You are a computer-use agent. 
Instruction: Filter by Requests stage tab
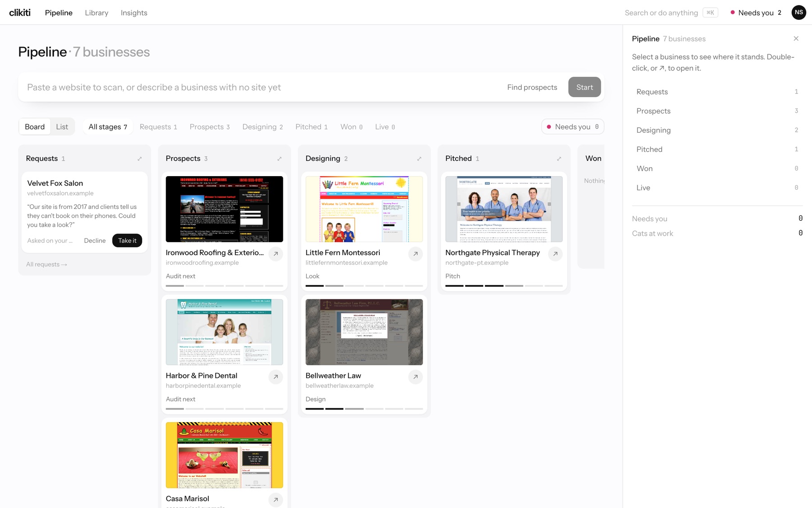pyautogui.click(x=158, y=127)
